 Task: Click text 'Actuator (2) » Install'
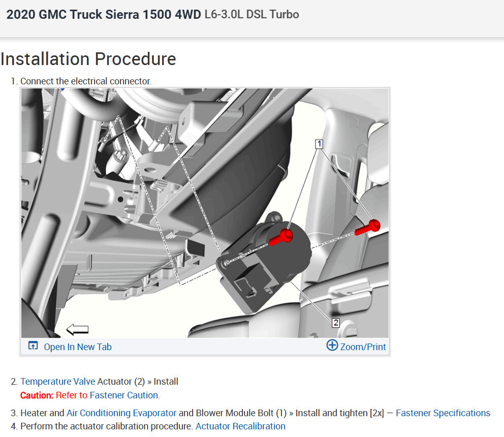click(x=138, y=382)
